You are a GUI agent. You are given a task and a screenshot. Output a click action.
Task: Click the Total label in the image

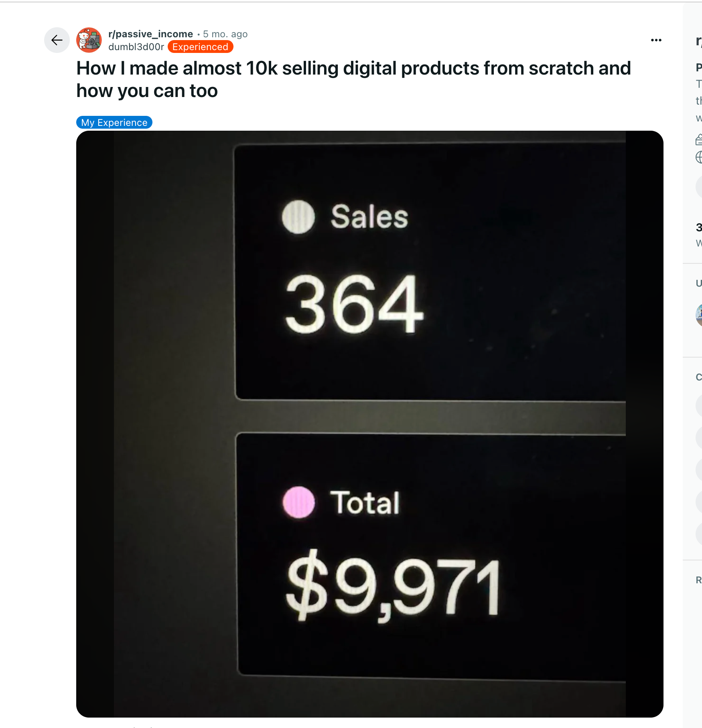click(x=365, y=502)
